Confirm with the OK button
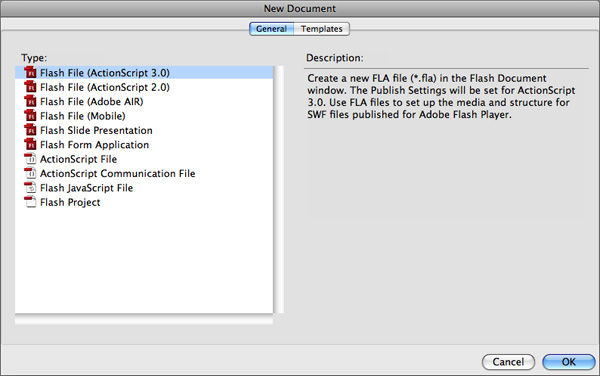 tap(569, 362)
